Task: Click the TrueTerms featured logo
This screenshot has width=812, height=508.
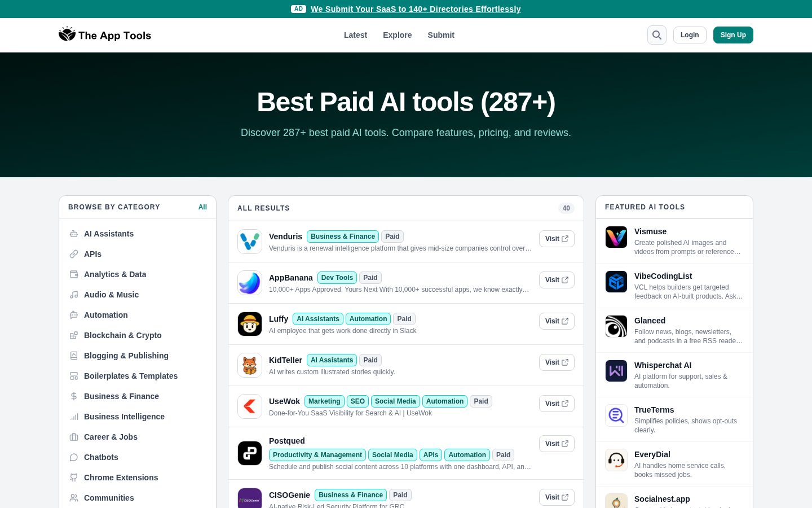Action: pos(616,415)
